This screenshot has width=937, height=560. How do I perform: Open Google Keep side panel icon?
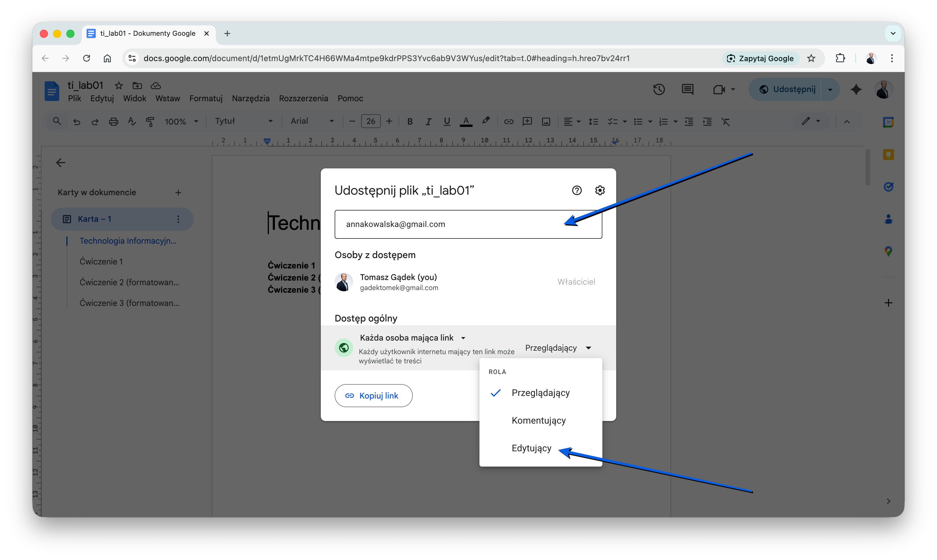click(888, 154)
